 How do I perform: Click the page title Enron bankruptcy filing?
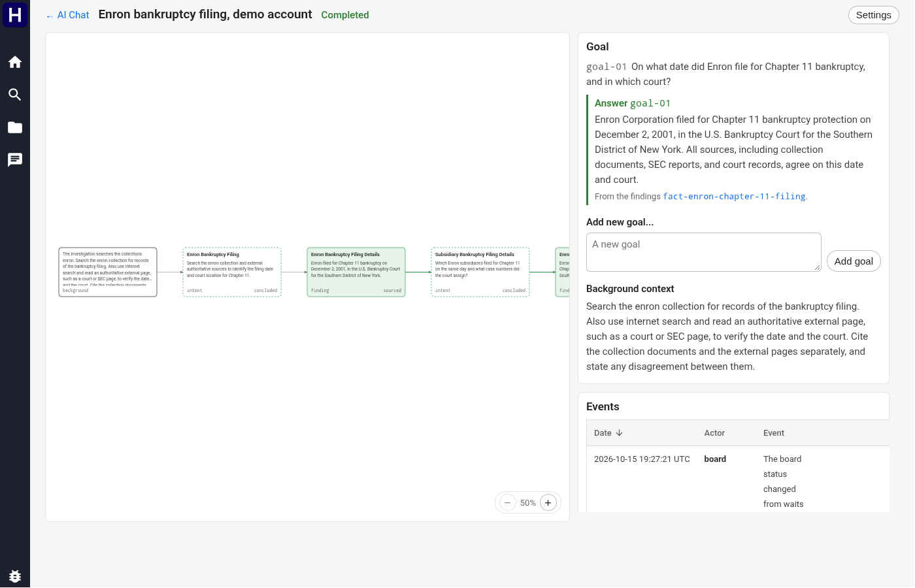point(205,14)
